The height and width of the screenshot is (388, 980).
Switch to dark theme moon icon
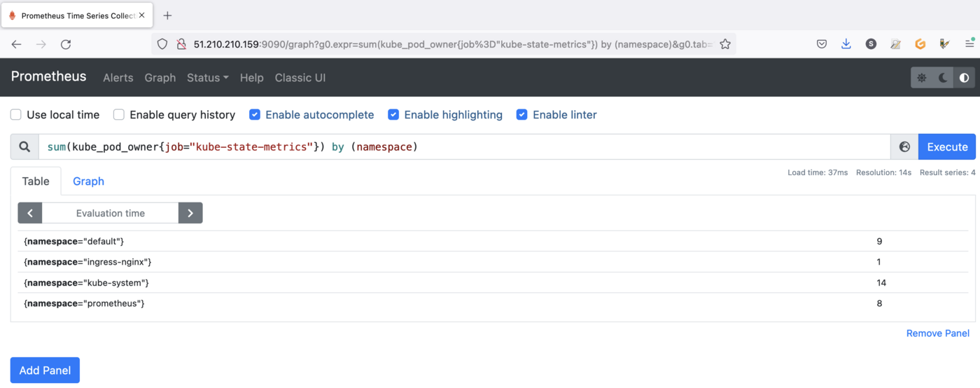[943, 78]
